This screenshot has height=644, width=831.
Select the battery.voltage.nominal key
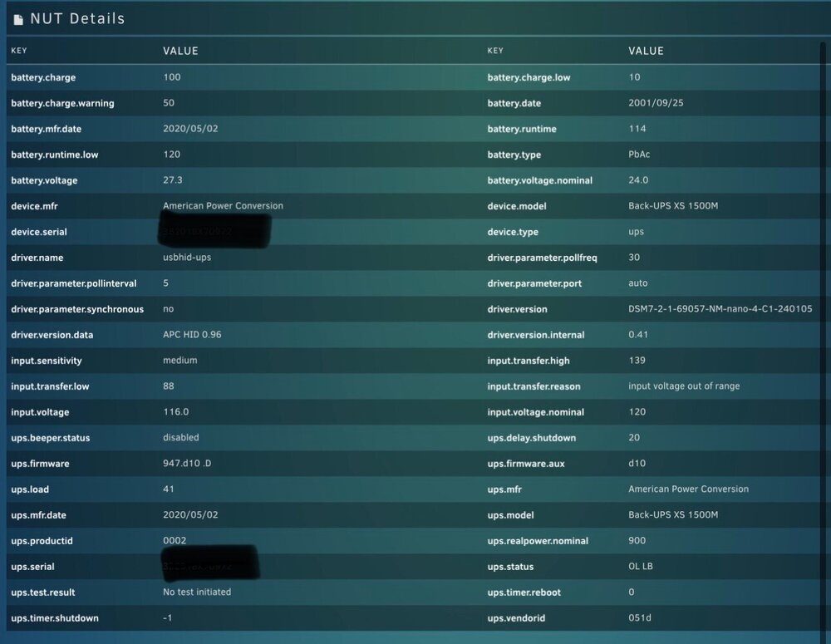(x=540, y=181)
